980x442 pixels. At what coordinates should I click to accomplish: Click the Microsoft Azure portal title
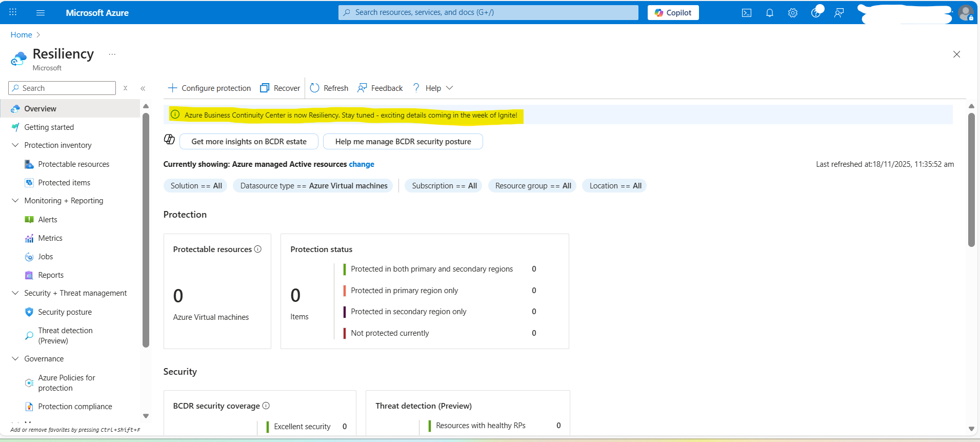point(97,13)
